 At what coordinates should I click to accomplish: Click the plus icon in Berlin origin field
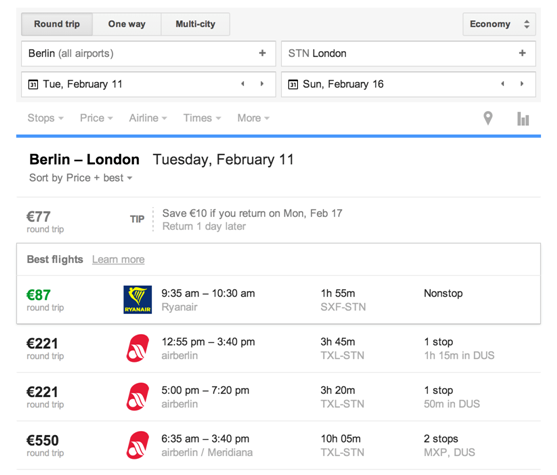pos(262,53)
